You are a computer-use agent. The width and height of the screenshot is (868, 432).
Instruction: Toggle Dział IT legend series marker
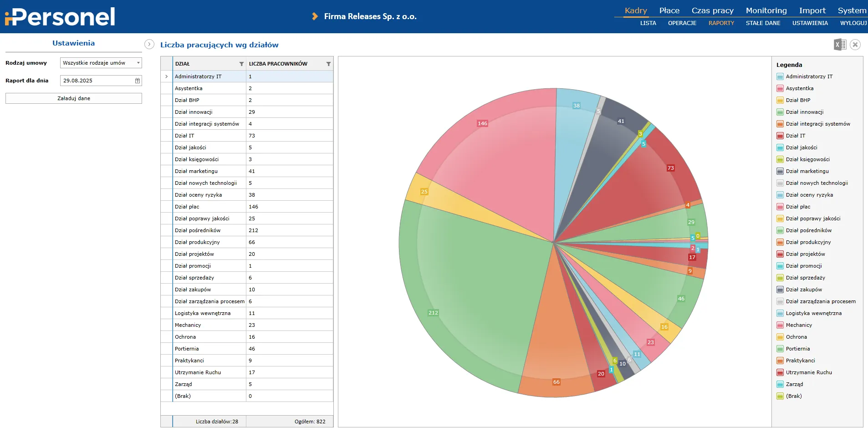(x=780, y=136)
